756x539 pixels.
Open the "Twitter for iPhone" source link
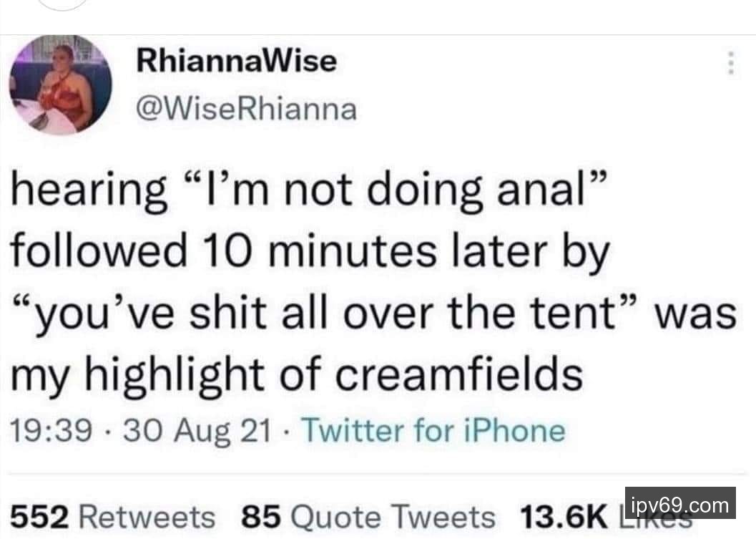click(434, 432)
